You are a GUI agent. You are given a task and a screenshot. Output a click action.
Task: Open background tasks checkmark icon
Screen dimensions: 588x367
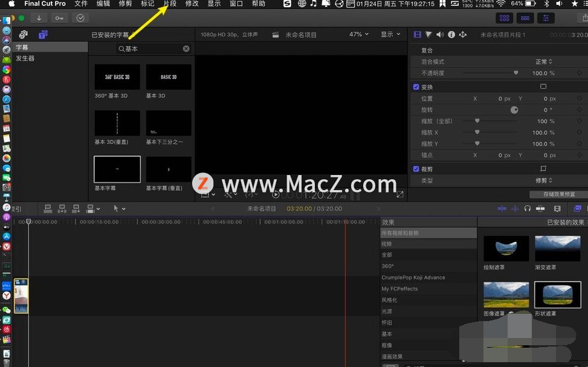pos(80,18)
